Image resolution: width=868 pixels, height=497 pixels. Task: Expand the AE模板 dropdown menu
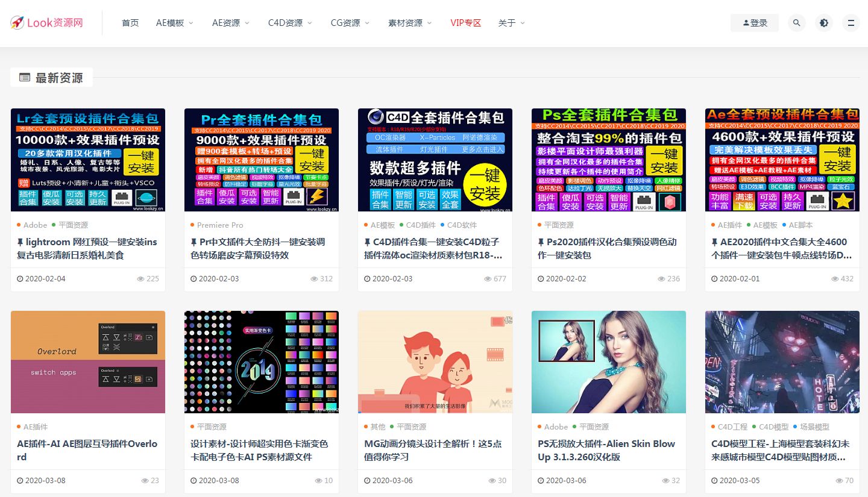click(x=175, y=23)
